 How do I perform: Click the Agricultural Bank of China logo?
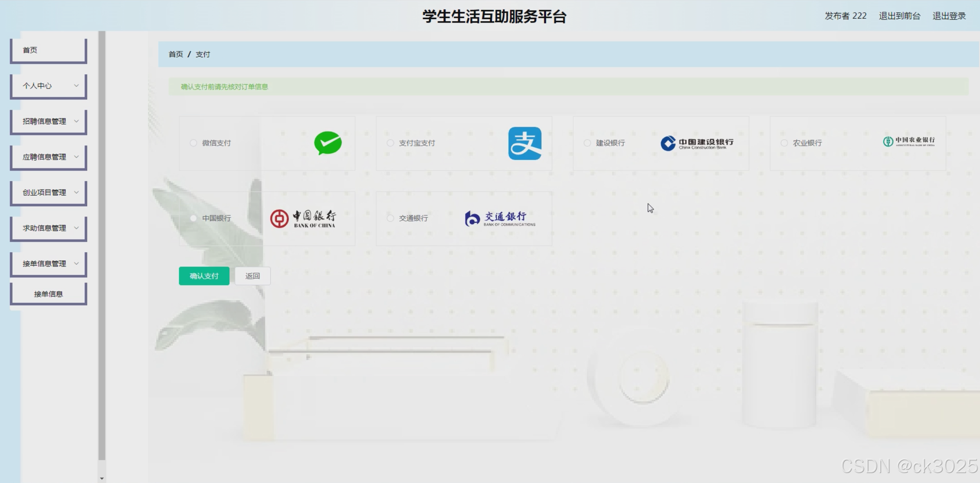click(x=908, y=141)
